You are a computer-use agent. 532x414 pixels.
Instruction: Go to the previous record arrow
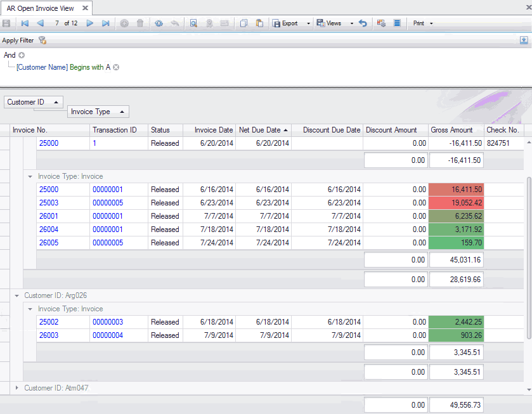[x=41, y=23]
